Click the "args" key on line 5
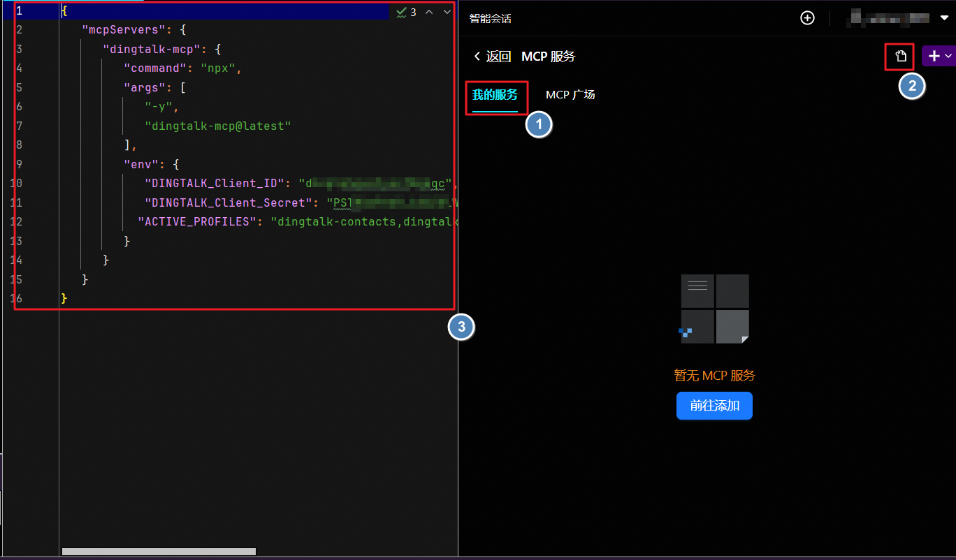 [x=145, y=88]
